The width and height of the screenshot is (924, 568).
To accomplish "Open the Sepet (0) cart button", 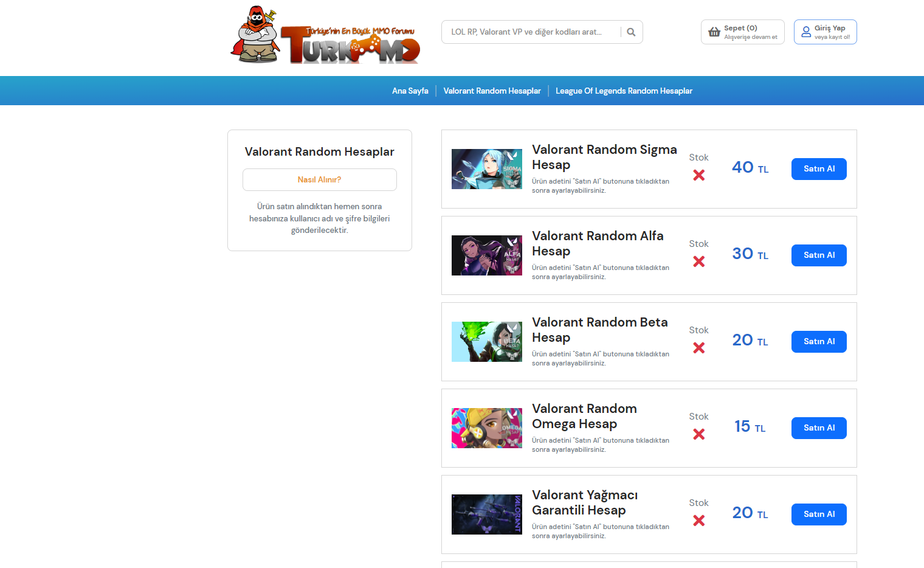I will point(743,32).
